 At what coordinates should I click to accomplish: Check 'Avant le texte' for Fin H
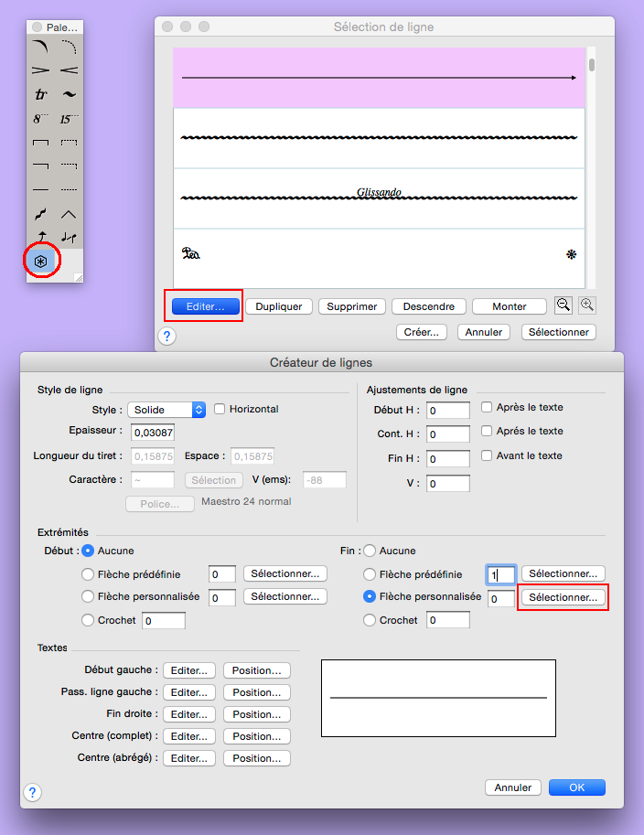coord(488,455)
